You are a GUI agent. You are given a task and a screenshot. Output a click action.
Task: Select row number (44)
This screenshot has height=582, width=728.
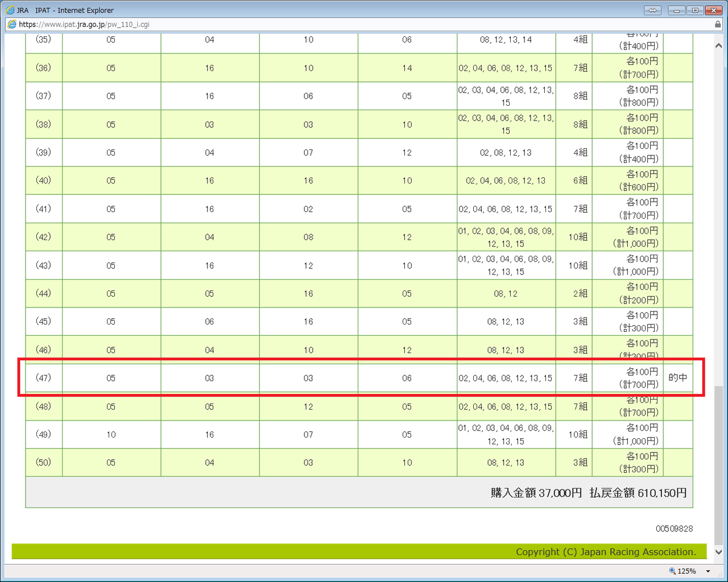(x=44, y=293)
